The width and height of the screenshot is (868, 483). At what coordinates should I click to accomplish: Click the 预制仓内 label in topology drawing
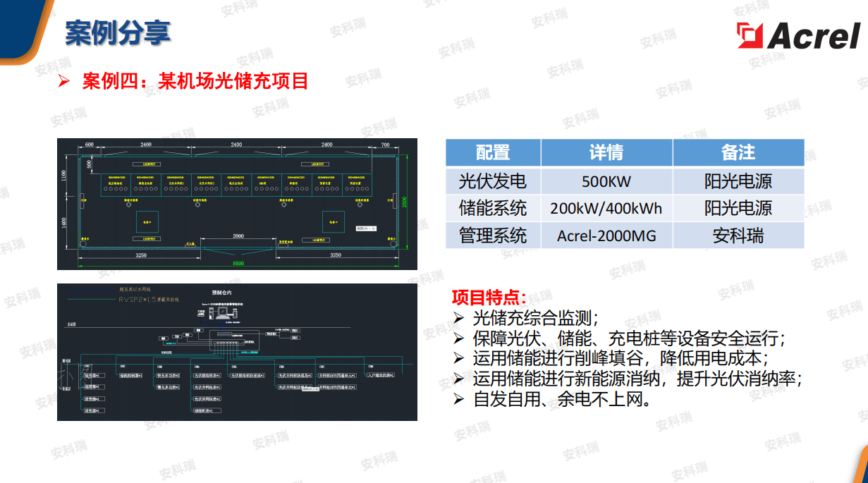click(x=221, y=291)
